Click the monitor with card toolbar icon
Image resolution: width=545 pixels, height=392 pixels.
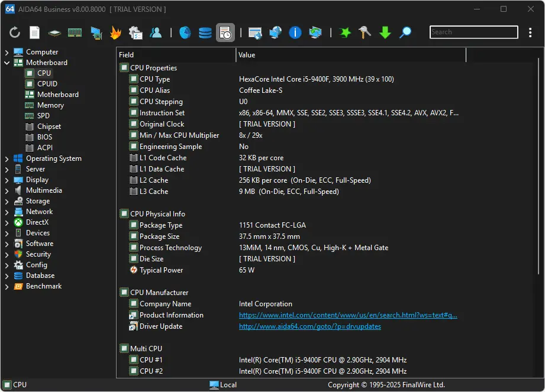point(96,33)
